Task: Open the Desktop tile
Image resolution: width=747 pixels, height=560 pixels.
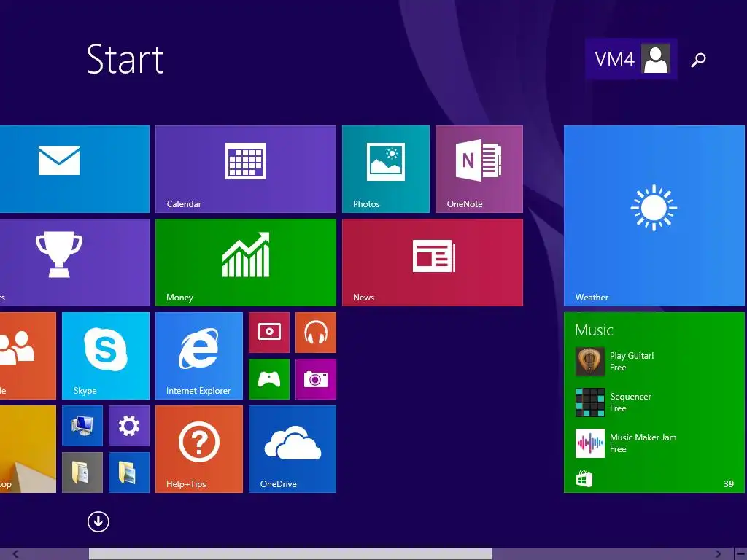Action: 28,449
